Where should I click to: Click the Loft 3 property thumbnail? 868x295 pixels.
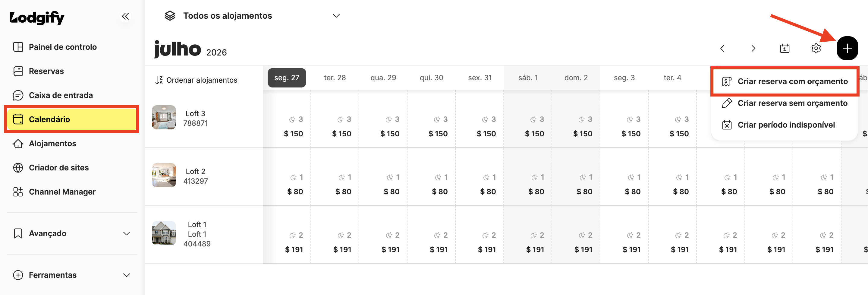click(164, 117)
